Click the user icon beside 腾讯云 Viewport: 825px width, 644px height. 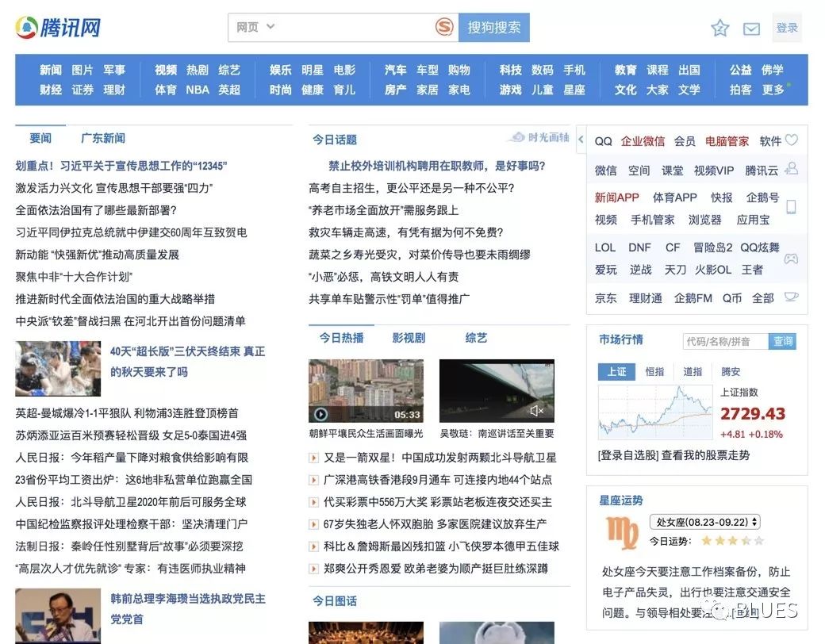792,168
